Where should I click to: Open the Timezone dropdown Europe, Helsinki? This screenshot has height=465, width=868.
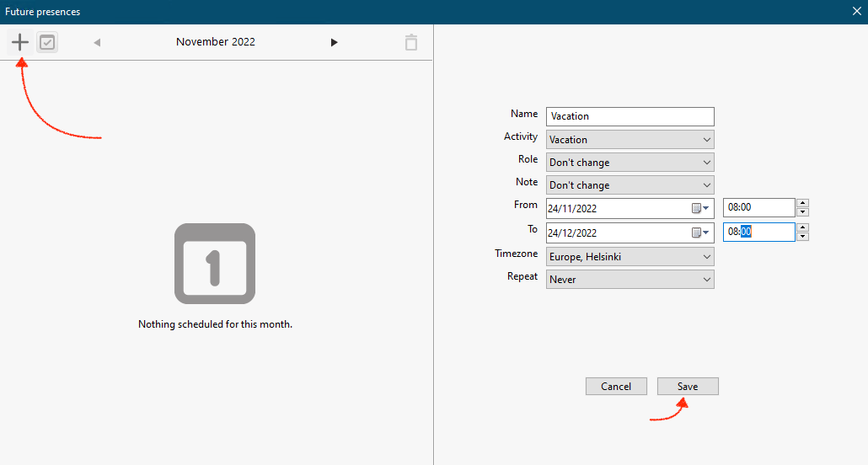point(630,257)
